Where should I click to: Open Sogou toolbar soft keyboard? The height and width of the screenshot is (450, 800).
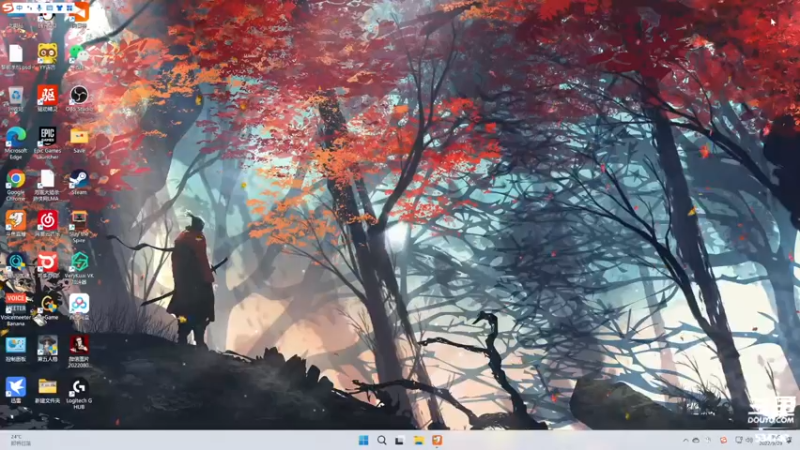49,8
